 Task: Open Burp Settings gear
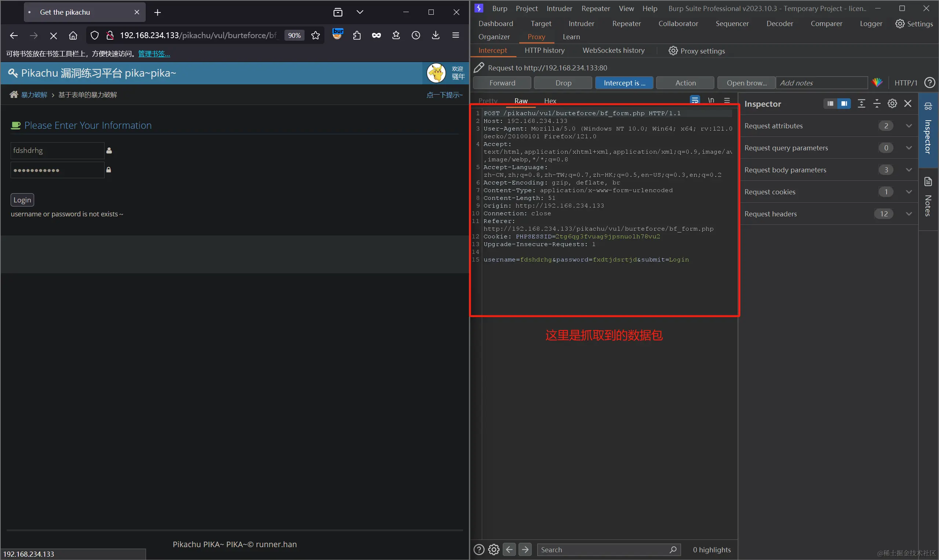914,23
